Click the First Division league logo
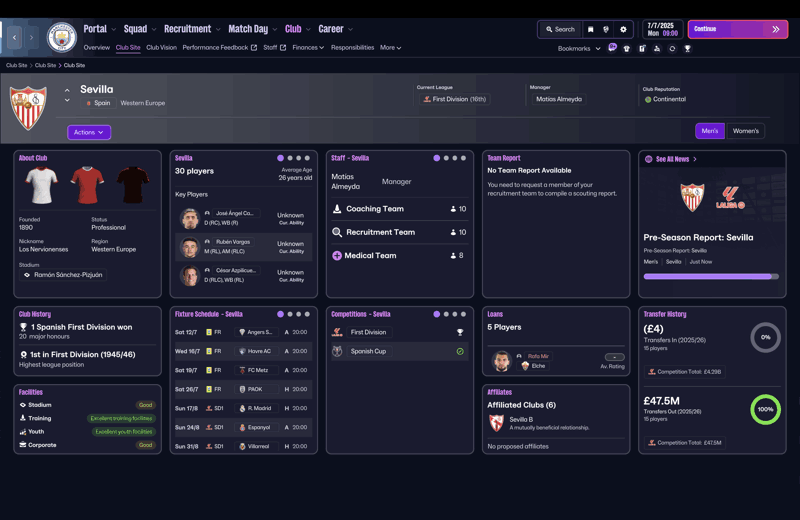The width and height of the screenshot is (800, 520). (x=337, y=332)
